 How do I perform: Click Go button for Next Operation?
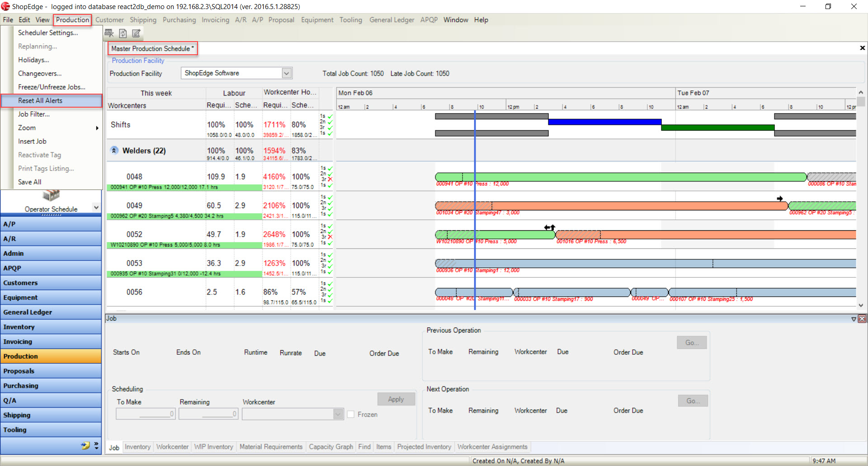pos(693,401)
